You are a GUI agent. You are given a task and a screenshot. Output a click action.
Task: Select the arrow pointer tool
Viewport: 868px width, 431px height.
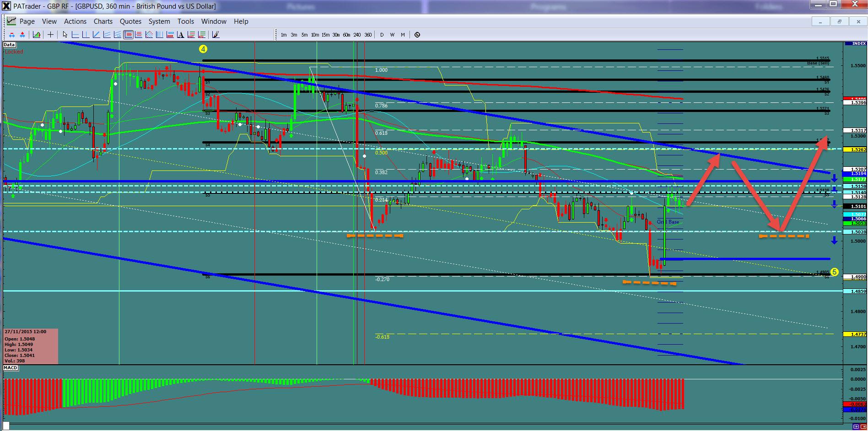coord(65,35)
